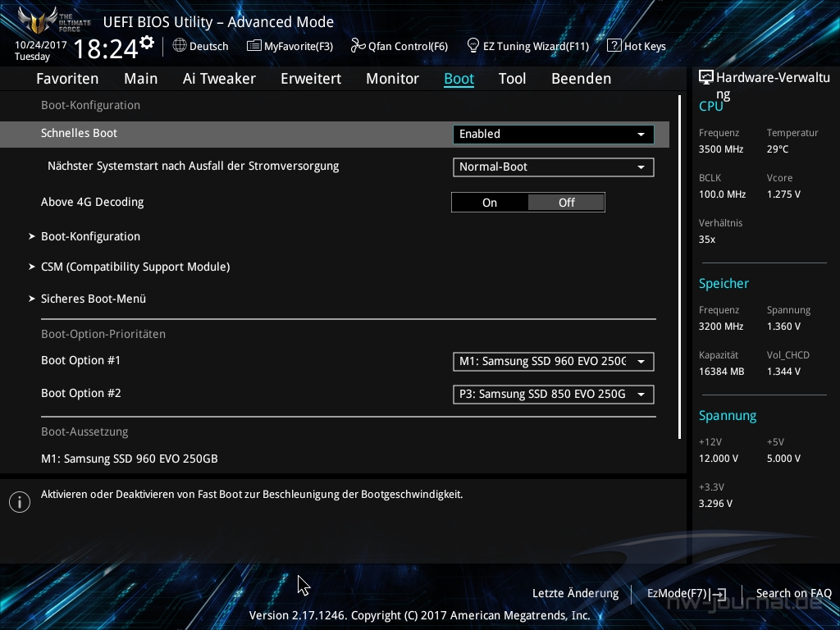The height and width of the screenshot is (630, 840).
Task: Click the EZ Tuning Wizard bulb icon
Action: 473,46
